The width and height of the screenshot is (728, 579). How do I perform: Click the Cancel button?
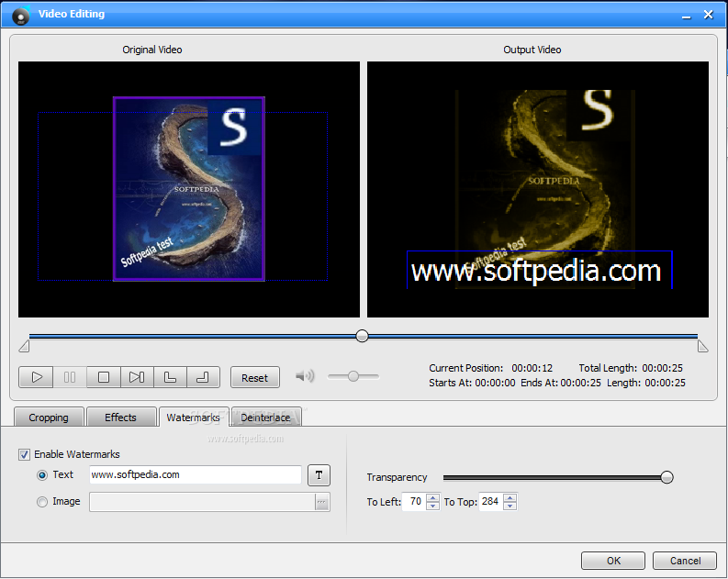[x=685, y=561]
